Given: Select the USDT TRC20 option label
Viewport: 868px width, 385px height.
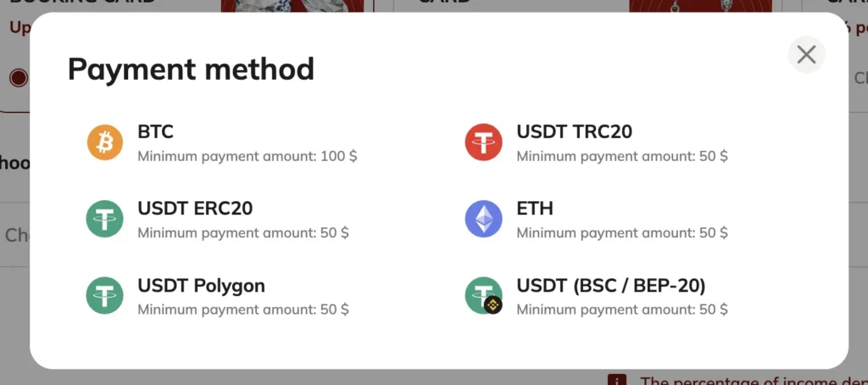Looking at the screenshot, I should pos(574,132).
